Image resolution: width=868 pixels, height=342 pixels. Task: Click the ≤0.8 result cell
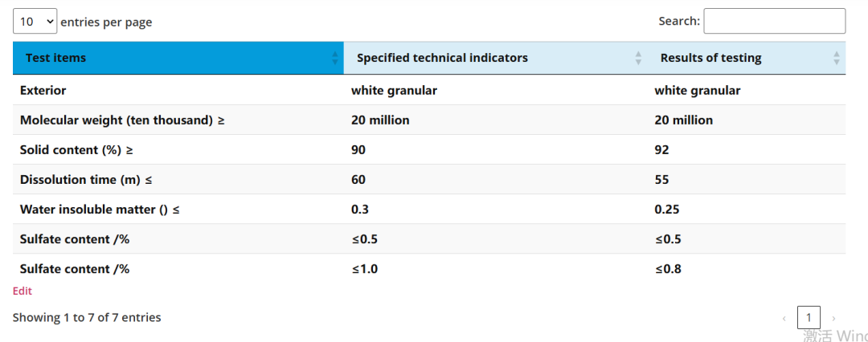(x=747, y=269)
